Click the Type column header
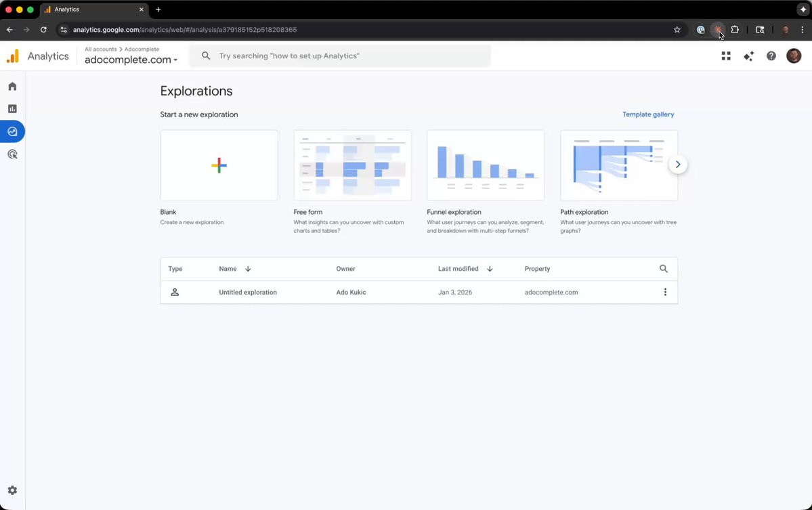The height and width of the screenshot is (510, 812). pyautogui.click(x=175, y=269)
